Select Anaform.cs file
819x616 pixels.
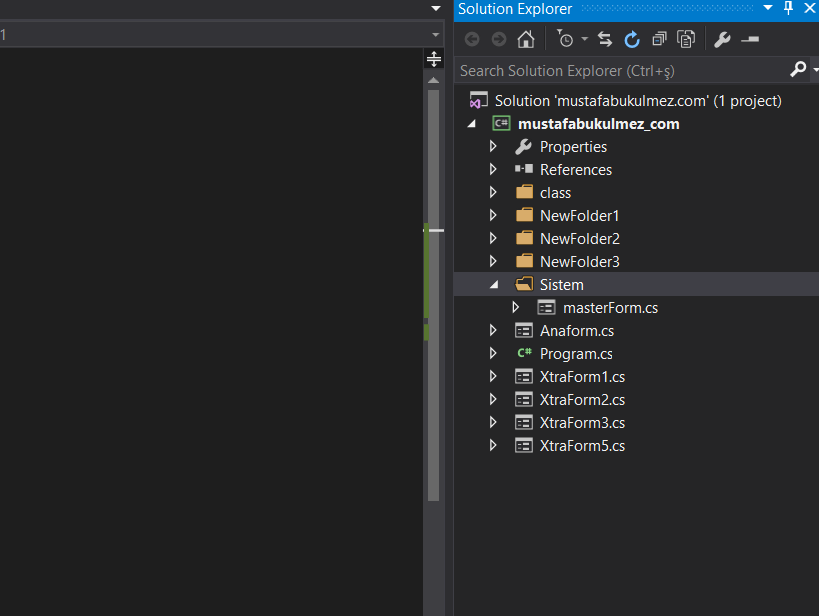pyautogui.click(x=576, y=331)
